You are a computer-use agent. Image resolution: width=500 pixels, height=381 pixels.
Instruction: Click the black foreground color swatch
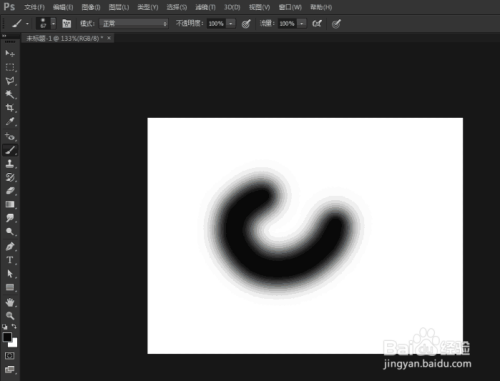(7, 336)
